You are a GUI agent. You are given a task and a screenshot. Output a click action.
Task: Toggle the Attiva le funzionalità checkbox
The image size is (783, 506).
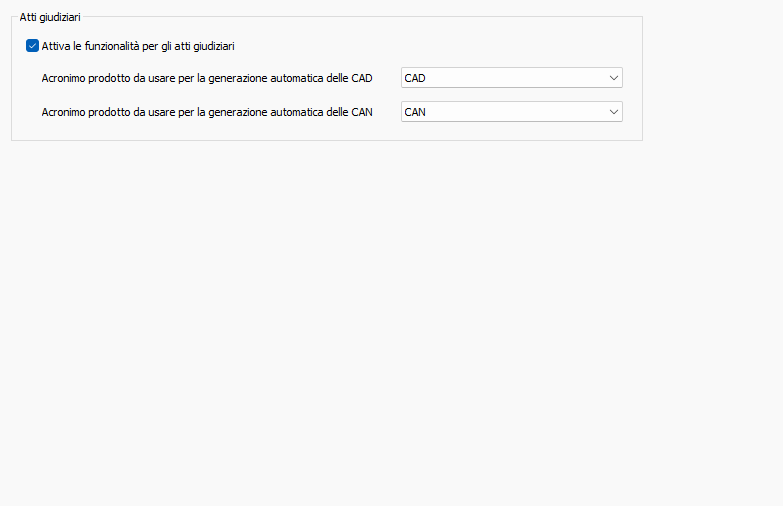(32, 46)
